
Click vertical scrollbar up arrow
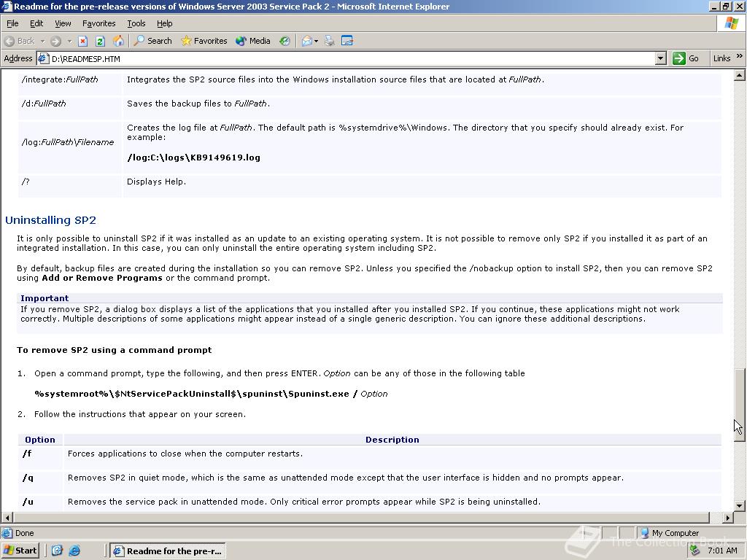tap(740, 75)
